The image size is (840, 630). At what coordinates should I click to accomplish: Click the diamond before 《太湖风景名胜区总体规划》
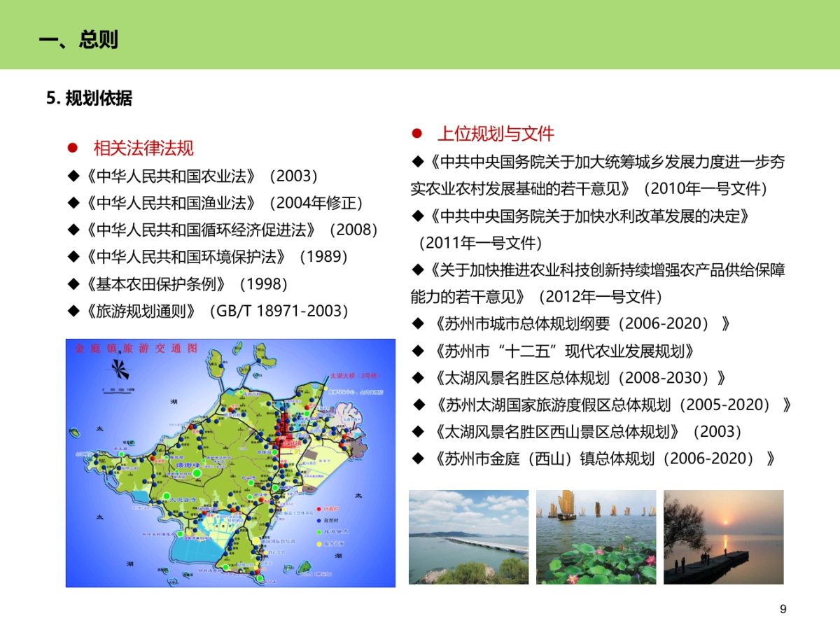coord(418,378)
